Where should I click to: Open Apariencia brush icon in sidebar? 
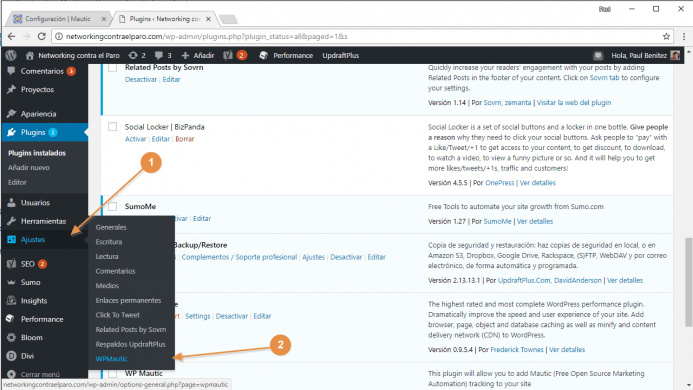click(11, 114)
